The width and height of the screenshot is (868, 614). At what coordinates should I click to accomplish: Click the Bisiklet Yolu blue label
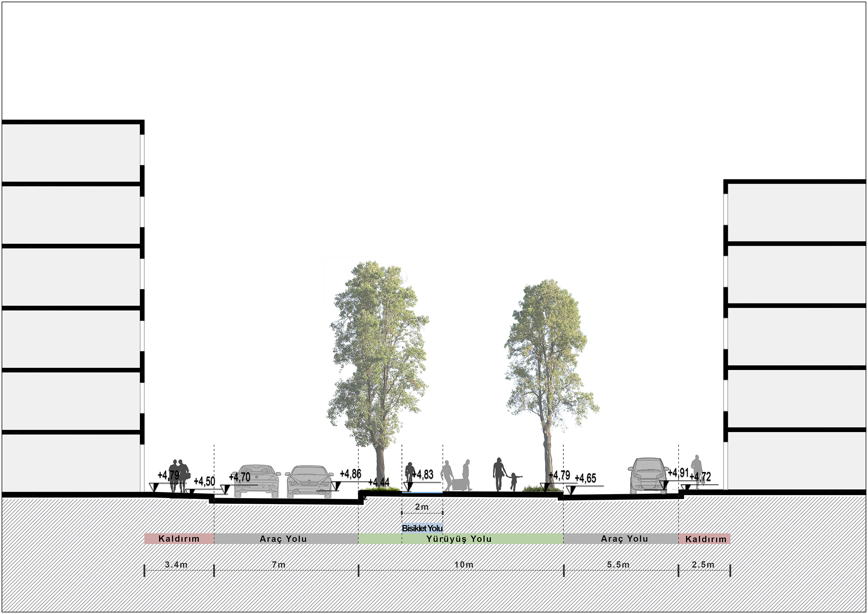tap(422, 528)
